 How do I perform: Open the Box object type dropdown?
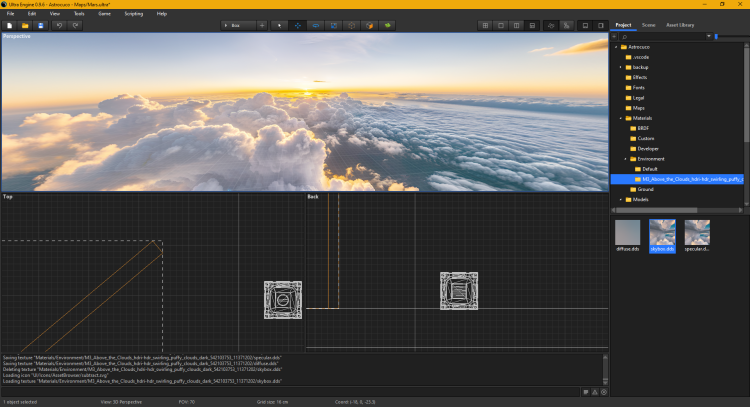(x=238, y=25)
